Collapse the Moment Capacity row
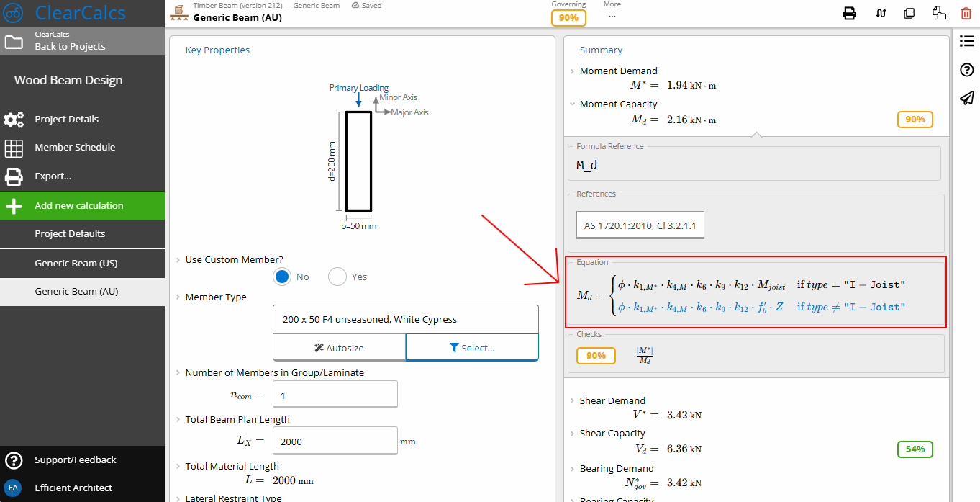Viewport: 980px width, 502px height. click(572, 104)
